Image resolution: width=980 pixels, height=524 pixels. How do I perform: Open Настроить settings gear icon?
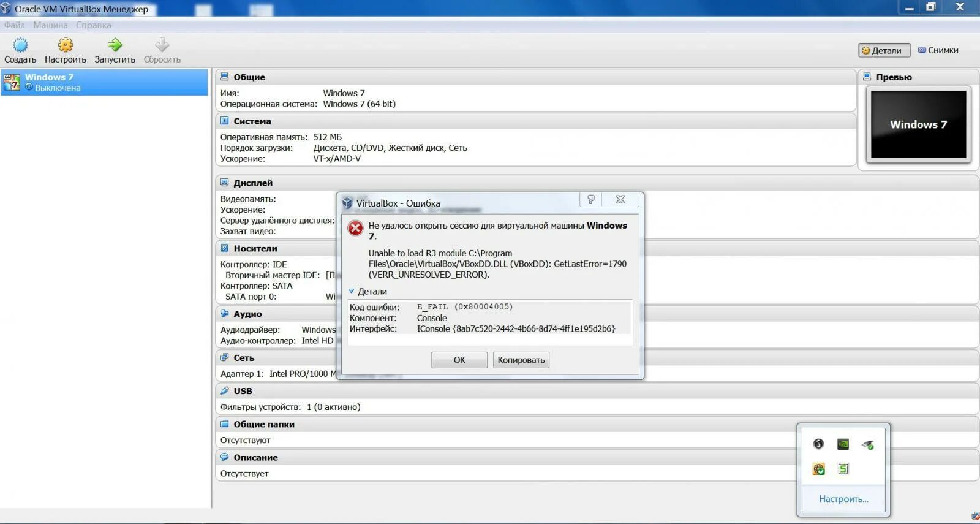(66, 45)
